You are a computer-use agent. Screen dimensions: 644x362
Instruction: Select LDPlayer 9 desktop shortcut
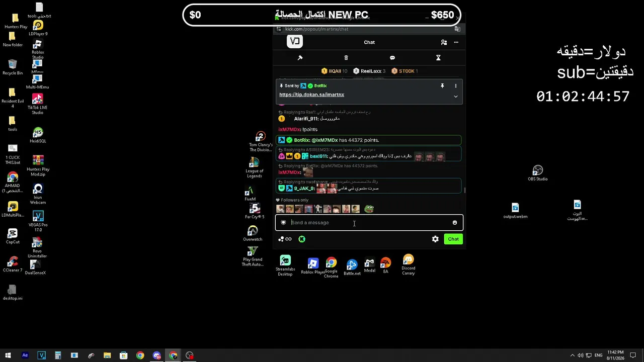(38, 28)
